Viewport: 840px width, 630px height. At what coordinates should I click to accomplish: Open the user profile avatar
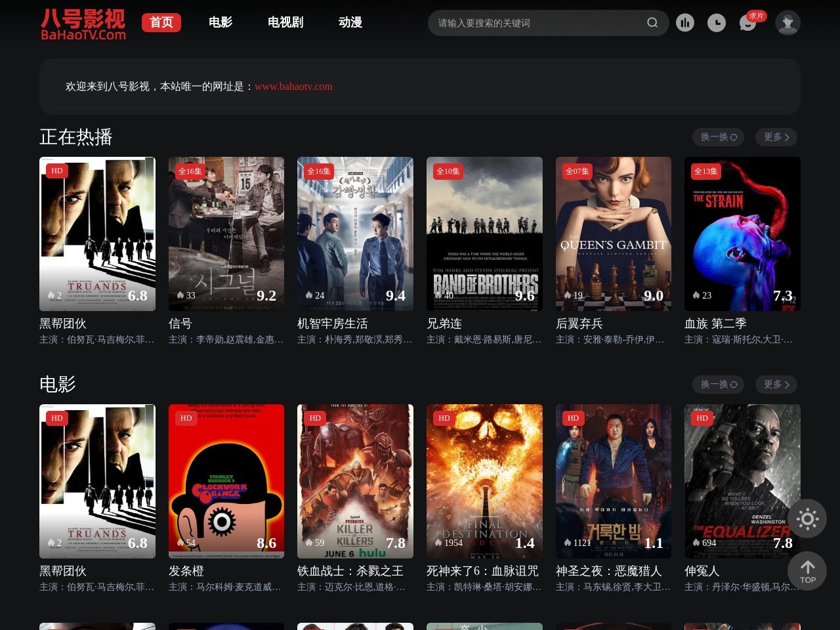tap(787, 23)
